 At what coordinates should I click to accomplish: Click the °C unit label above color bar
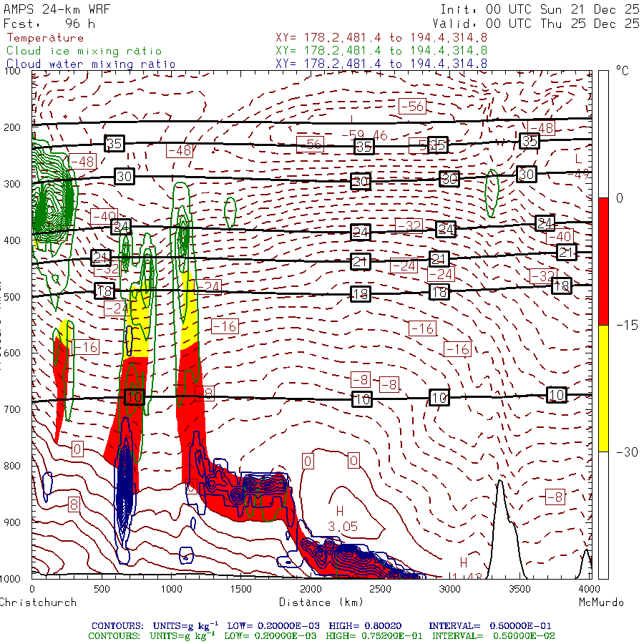pos(623,71)
